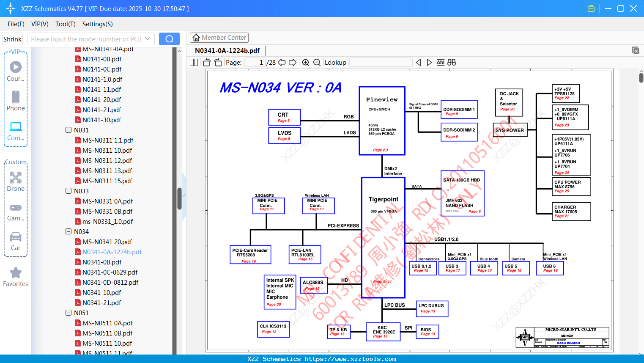Select the Computer category in sidebar
The width and height of the screenshot is (644, 363).
click(x=16, y=131)
